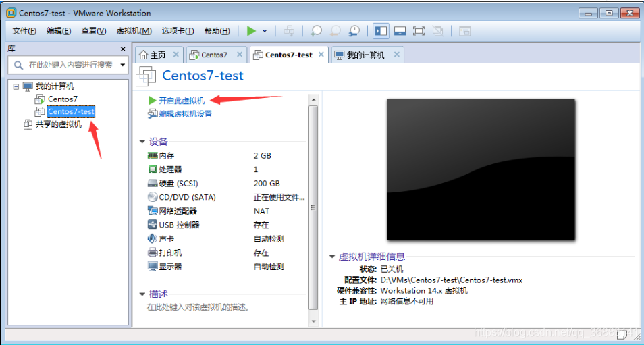Image resolution: width=644 pixels, height=345 pixels.
Task: Open the 虚拟机(M) menu
Action: pos(134,31)
